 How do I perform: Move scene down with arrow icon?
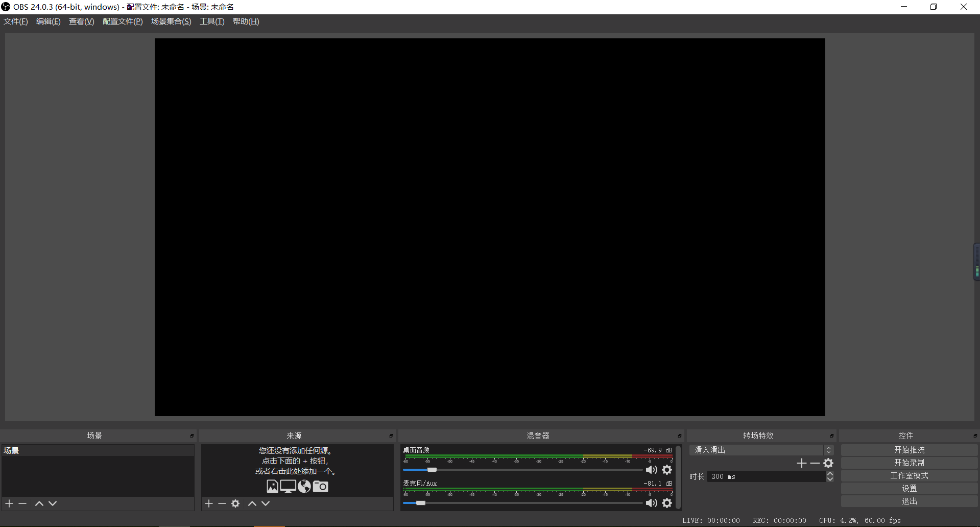click(x=53, y=503)
